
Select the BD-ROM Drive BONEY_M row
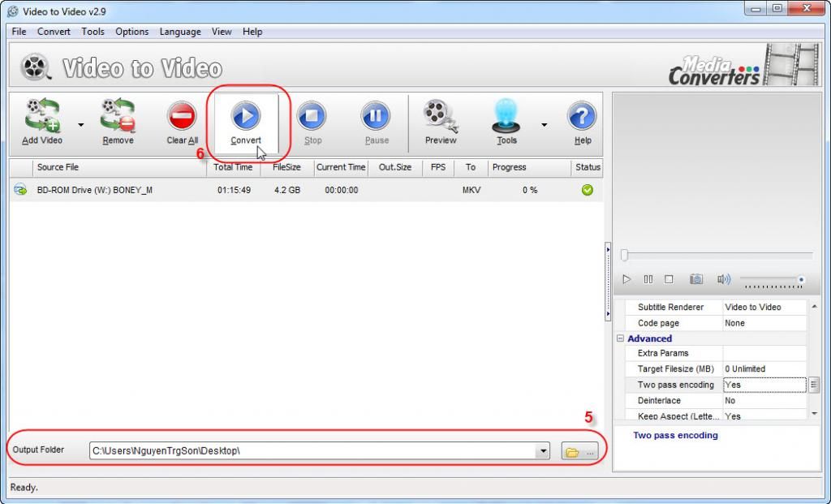pyautogui.click(x=306, y=190)
